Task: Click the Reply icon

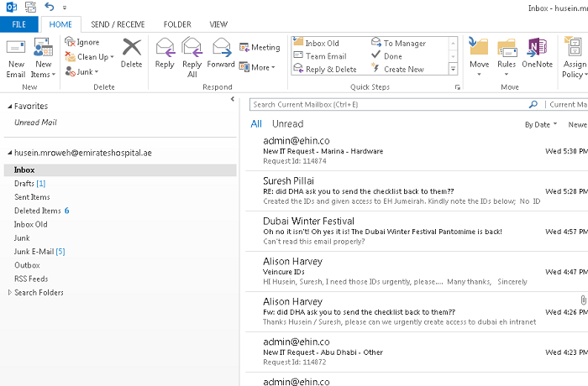Action: pos(165,47)
